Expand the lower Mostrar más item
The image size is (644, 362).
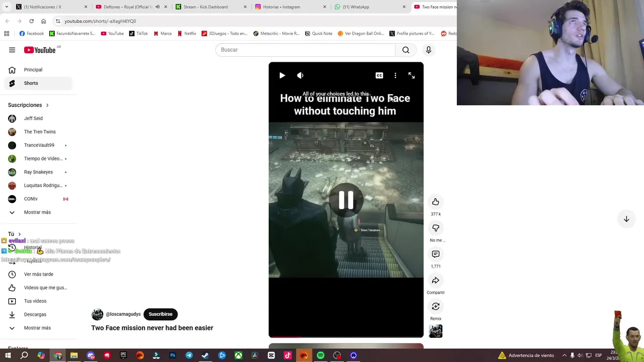coord(38,328)
